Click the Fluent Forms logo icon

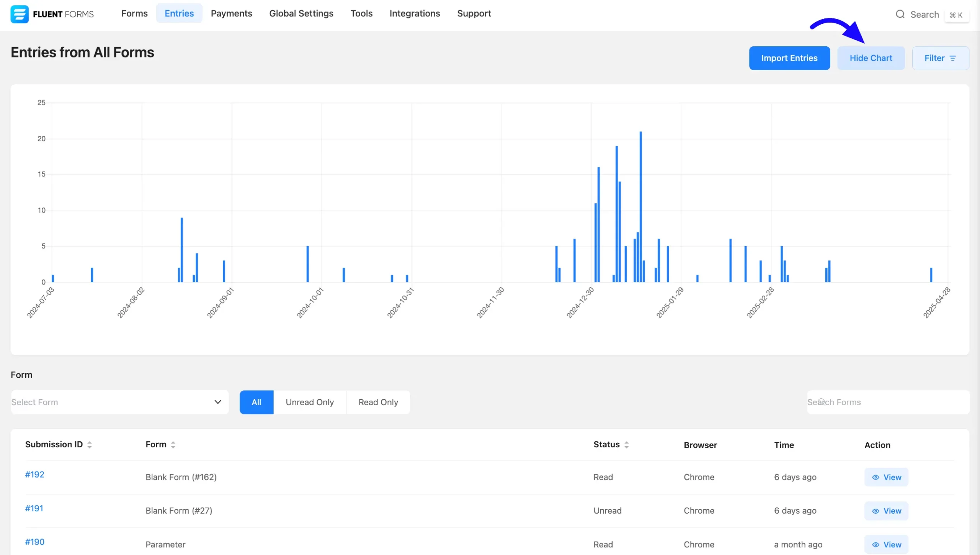pos(19,14)
